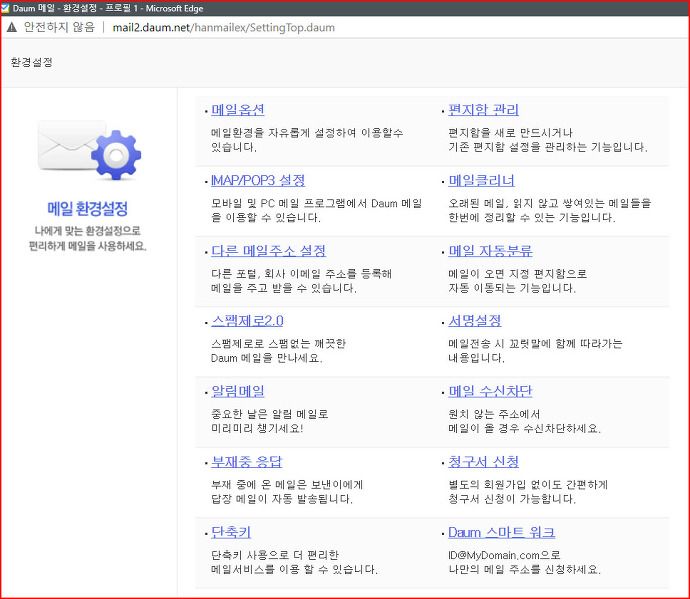Click the mail2.daum.net address URL
Viewport: 690px width, 599px height.
click(224, 27)
